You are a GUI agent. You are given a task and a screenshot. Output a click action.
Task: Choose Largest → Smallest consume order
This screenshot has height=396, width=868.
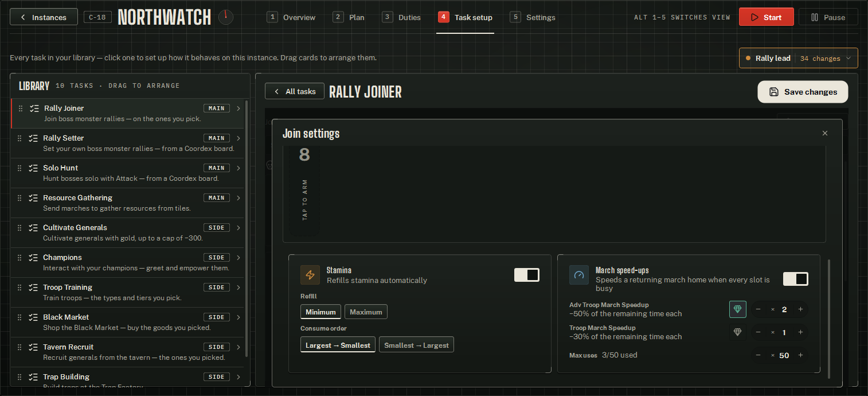point(338,345)
